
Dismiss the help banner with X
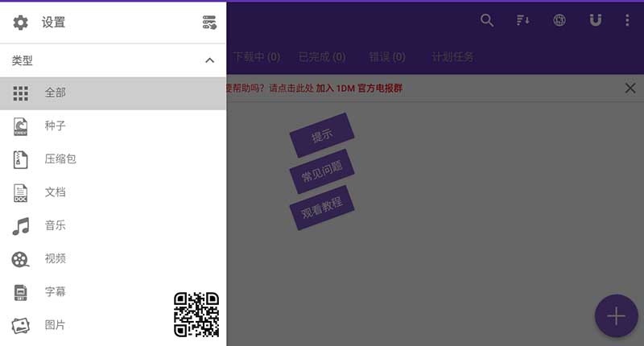[630, 89]
